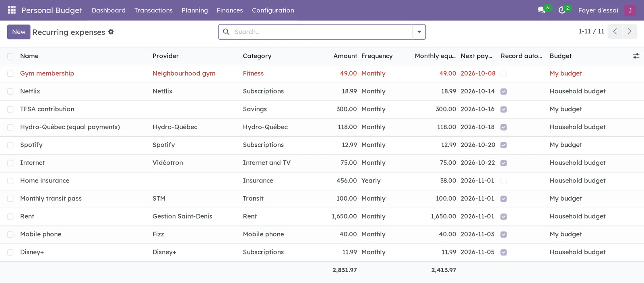Select the Monthly transit pass row checkbox
This screenshot has width=644, height=283.
(10, 199)
